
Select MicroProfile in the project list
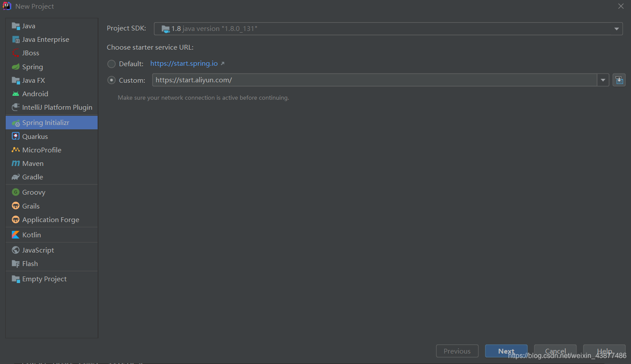pos(51,150)
